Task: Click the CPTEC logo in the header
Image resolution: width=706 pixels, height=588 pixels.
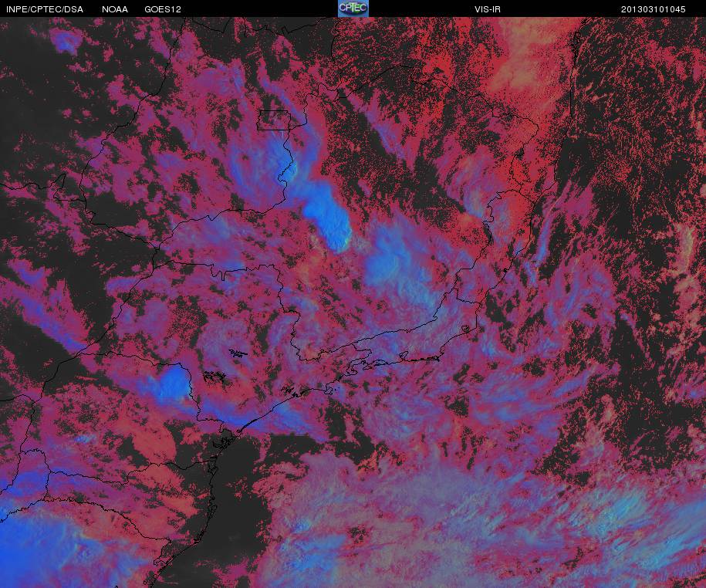Action: [353, 8]
